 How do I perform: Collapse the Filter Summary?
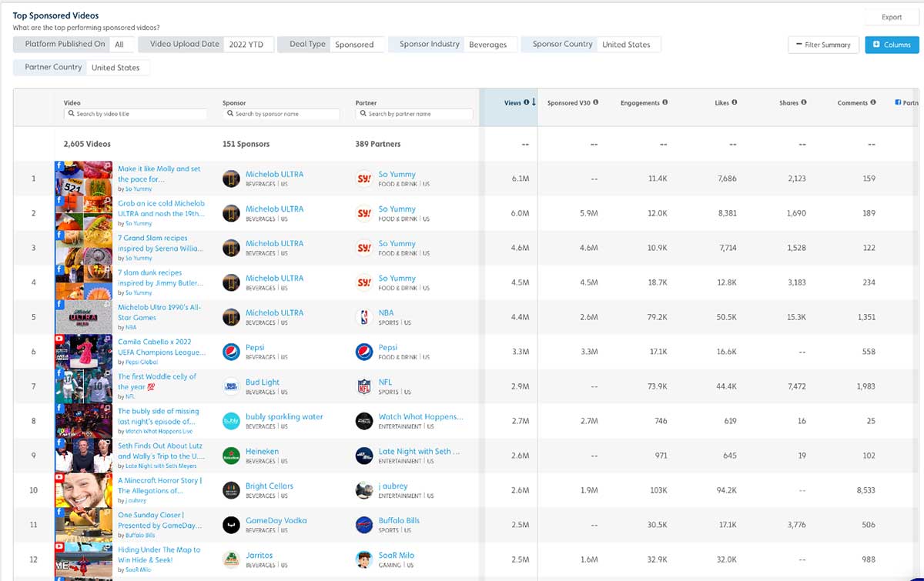click(823, 45)
